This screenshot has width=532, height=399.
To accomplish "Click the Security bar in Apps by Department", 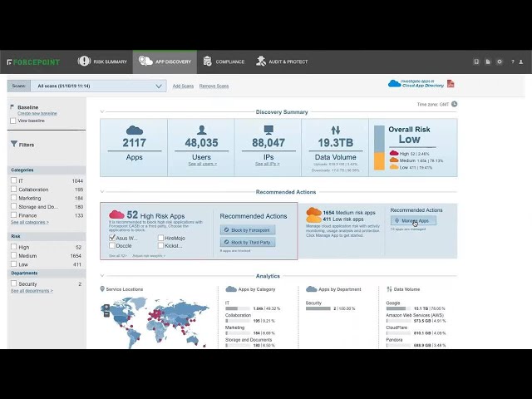I will click(x=318, y=308).
